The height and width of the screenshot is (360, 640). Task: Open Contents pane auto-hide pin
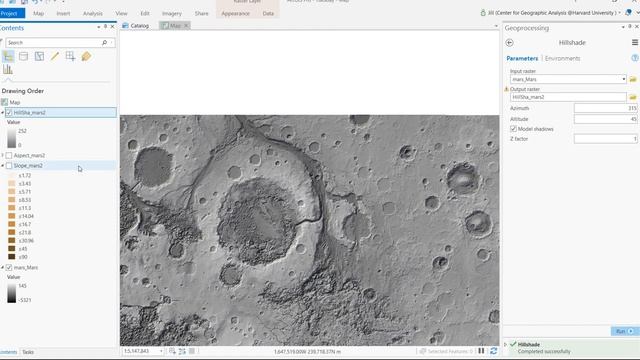105,27
